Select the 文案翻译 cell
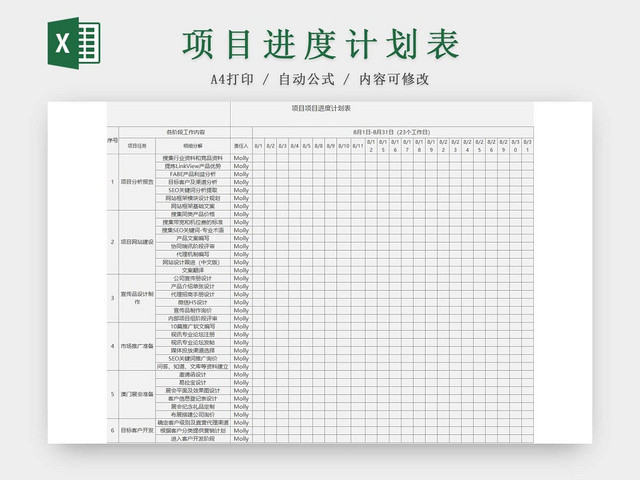 point(193,270)
